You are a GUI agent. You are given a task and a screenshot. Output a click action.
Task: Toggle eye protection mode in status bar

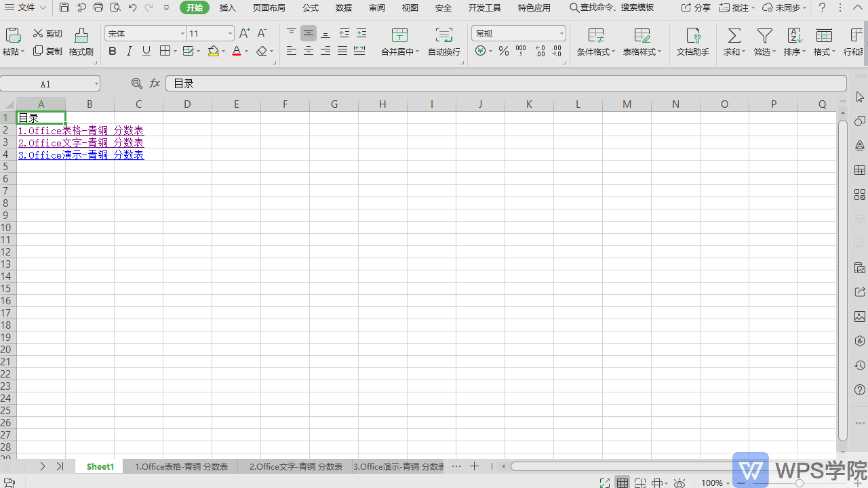679,483
